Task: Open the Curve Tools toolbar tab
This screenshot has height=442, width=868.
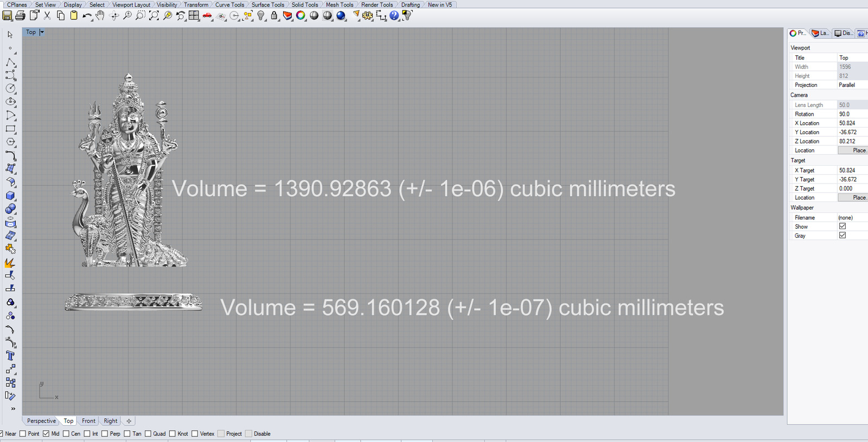Action: (x=229, y=4)
